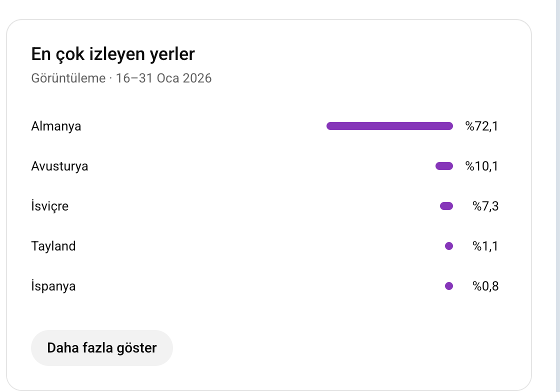The height and width of the screenshot is (392, 560).
Task: Click the %72,1 value for Almanya
Action: click(482, 126)
